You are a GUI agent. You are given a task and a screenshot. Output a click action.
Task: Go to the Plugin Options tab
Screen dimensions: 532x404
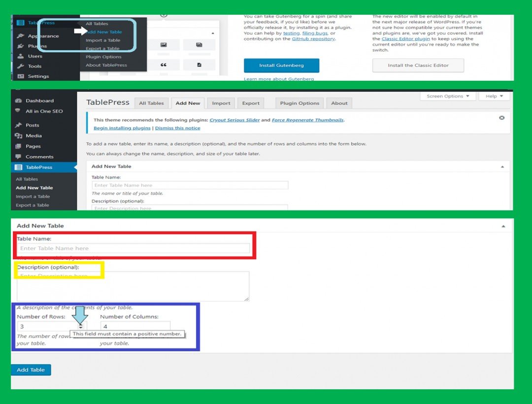(x=299, y=103)
